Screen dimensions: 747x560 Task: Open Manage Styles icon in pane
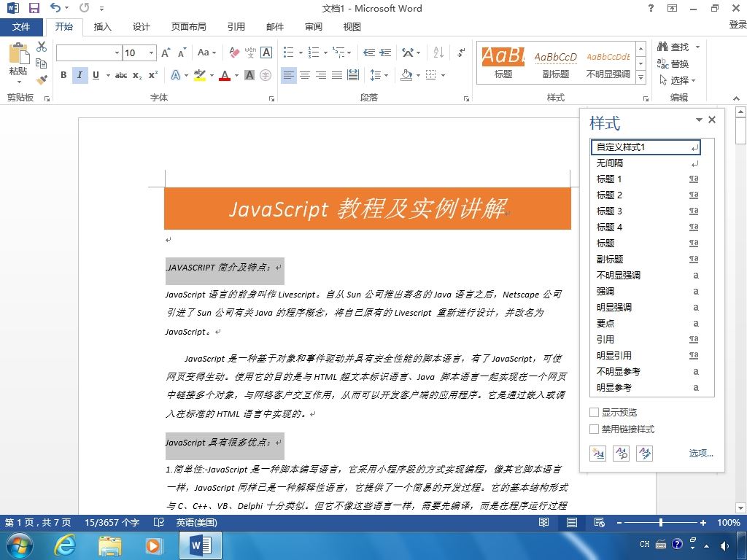645,454
